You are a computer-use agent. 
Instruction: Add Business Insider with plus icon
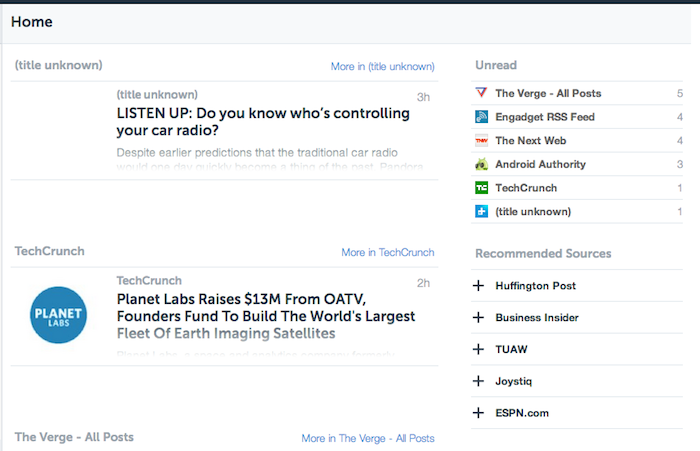(479, 318)
